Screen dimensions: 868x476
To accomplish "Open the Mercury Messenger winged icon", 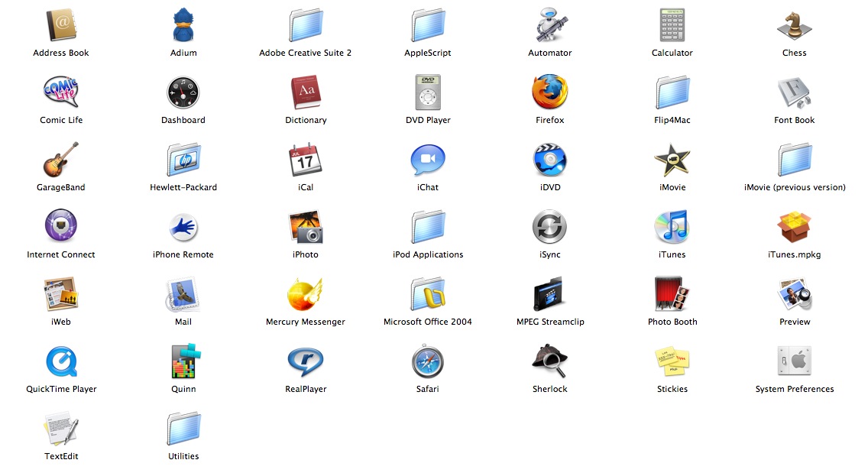I will pyautogui.click(x=304, y=294).
